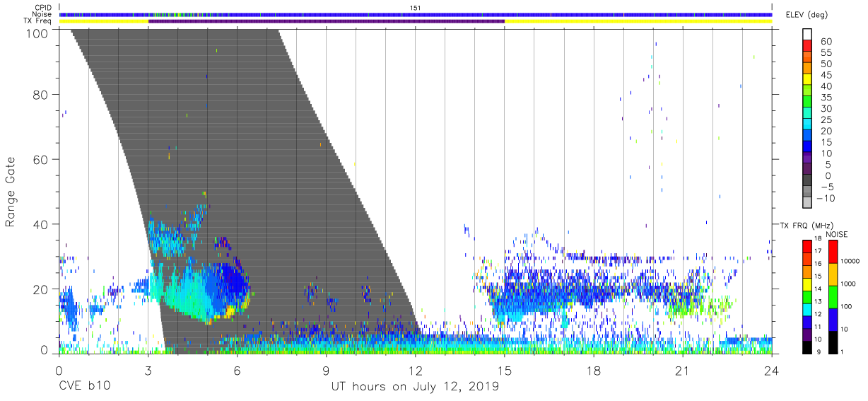Click the 45 label on the ELEV scale

[826, 76]
